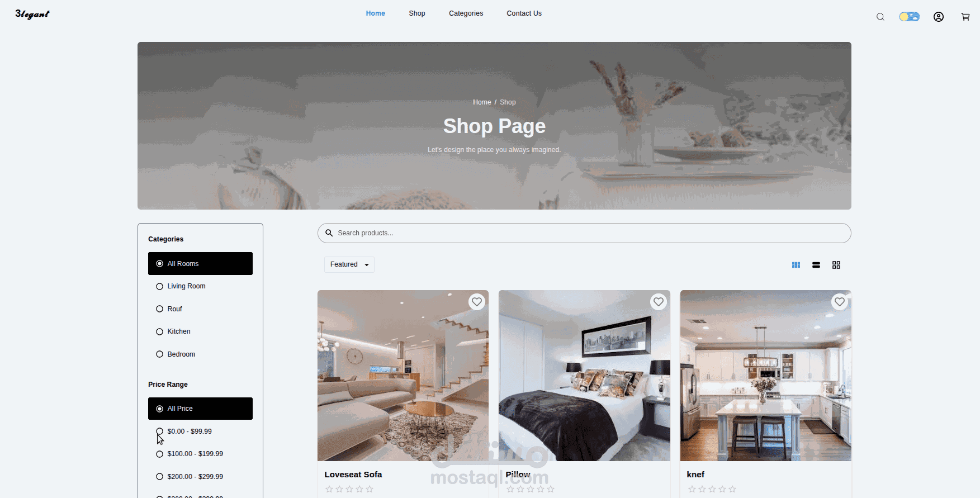Click the magnifier icon in product search
980x498 pixels.
tap(329, 233)
